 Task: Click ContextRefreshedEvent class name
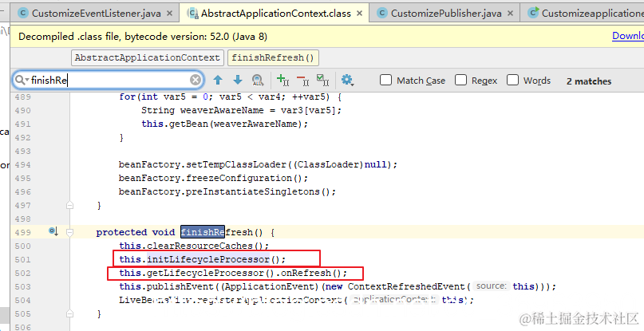[x=405, y=286]
